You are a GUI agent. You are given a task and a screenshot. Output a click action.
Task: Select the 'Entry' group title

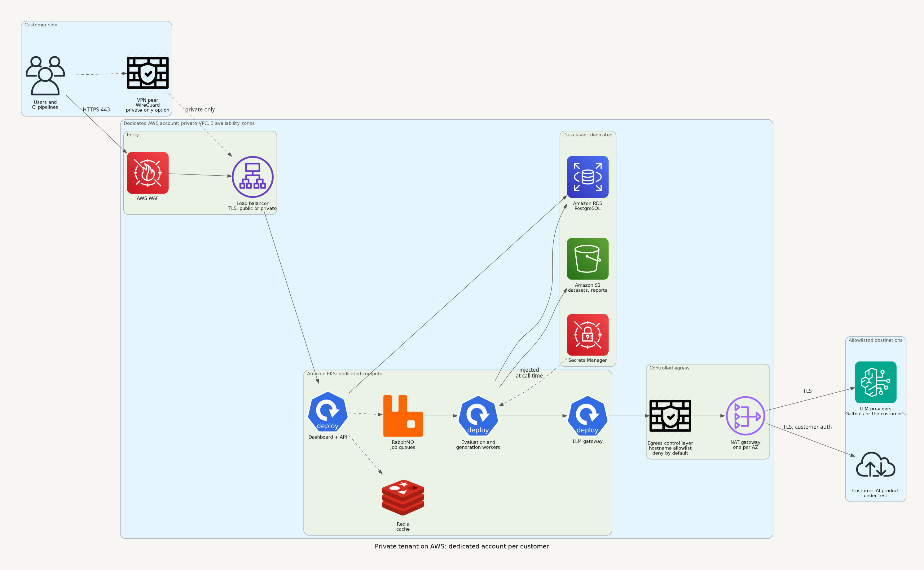pos(133,135)
